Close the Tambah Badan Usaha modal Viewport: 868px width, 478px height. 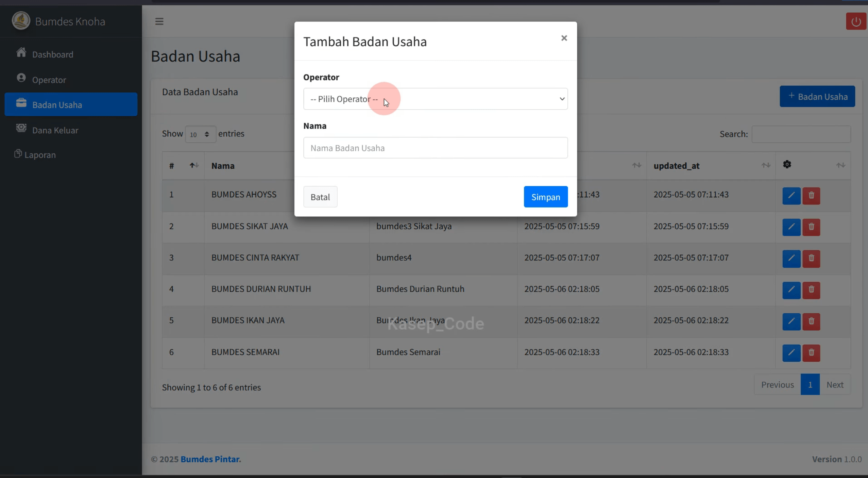pyautogui.click(x=564, y=38)
